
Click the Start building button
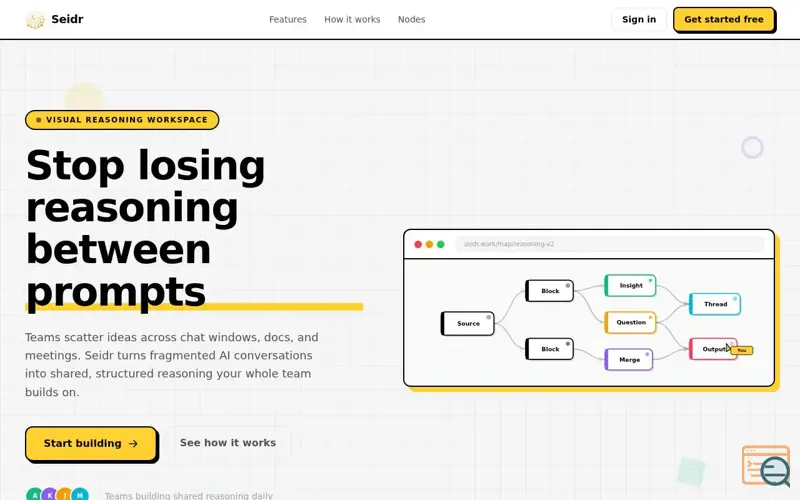click(x=91, y=443)
